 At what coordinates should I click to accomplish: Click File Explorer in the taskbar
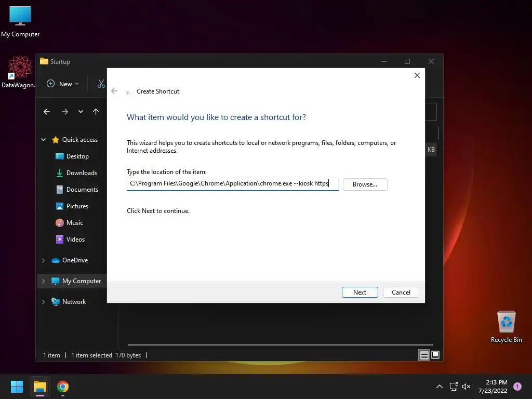tap(39, 387)
